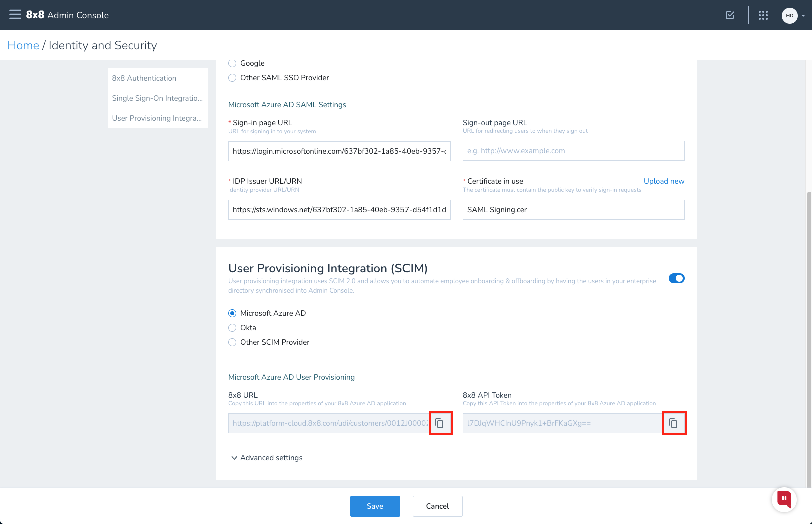Image resolution: width=812 pixels, height=524 pixels.
Task: Click the SAML Signing.cer certificate field
Action: [x=574, y=210]
